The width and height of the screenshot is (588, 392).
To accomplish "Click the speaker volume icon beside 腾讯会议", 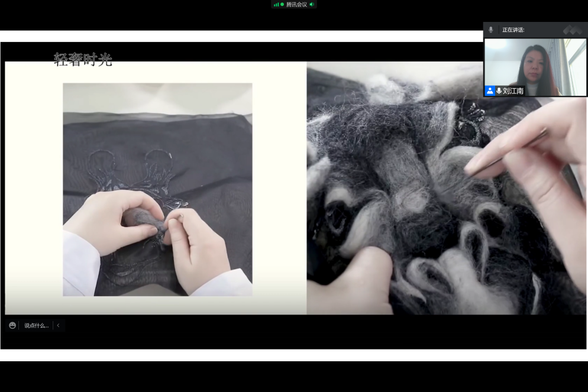I will pos(312,5).
